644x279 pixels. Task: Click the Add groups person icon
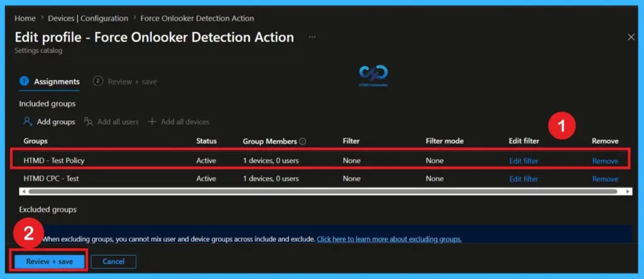28,122
